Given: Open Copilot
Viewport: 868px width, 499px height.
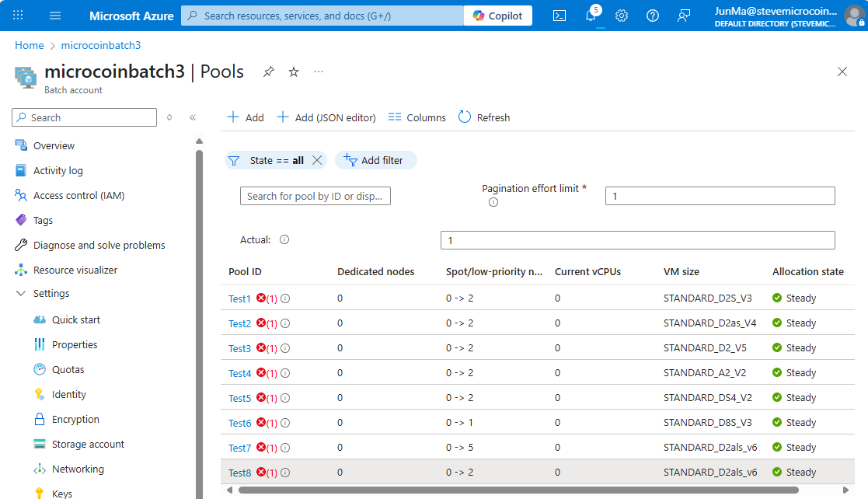Looking at the screenshot, I should point(497,16).
